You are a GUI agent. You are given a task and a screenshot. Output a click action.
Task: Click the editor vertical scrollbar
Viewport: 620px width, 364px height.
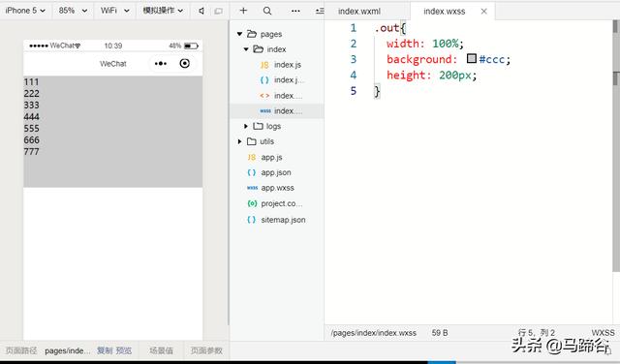point(615,146)
